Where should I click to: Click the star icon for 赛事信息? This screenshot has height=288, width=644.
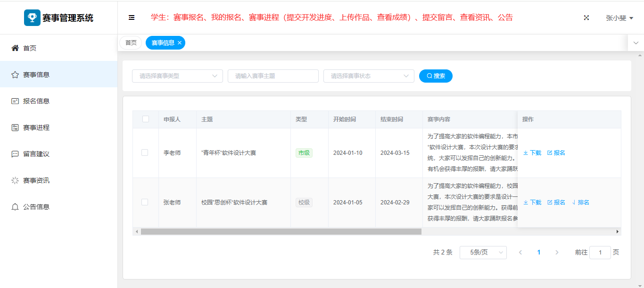[15, 75]
